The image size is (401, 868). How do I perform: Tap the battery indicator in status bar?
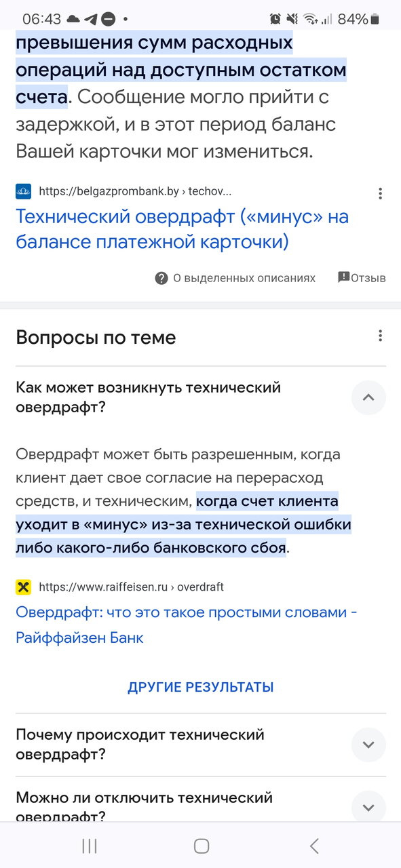[x=375, y=19]
